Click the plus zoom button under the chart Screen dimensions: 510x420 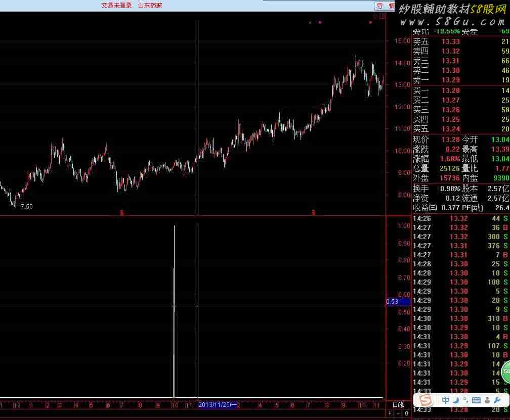click(391, 413)
